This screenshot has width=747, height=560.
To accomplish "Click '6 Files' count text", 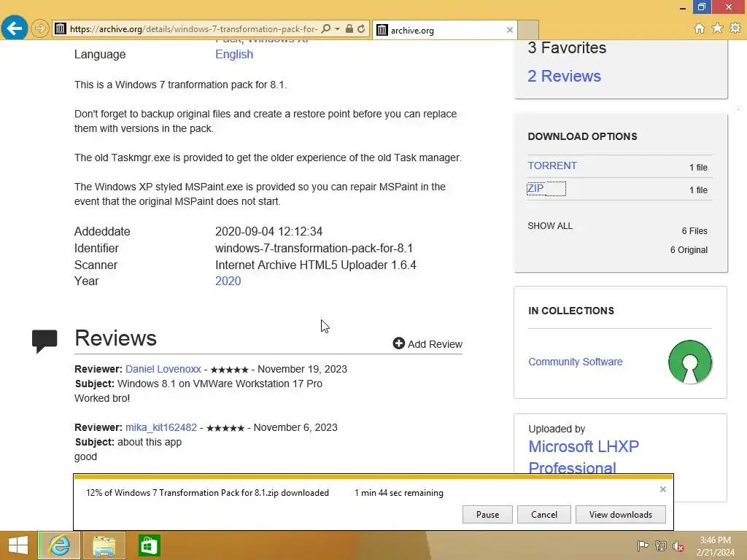I will pyautogui.click(x=694, y=231).
